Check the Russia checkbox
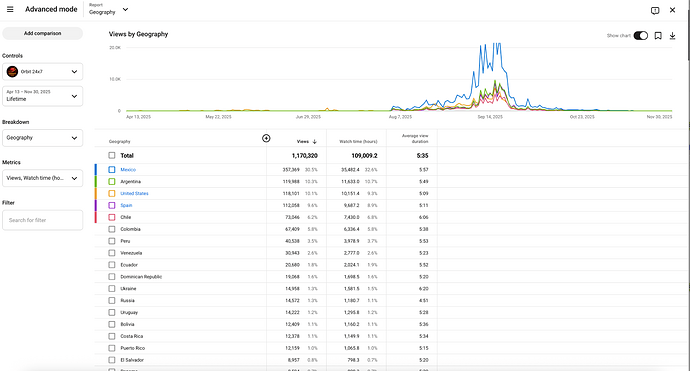 click(112, 300)
